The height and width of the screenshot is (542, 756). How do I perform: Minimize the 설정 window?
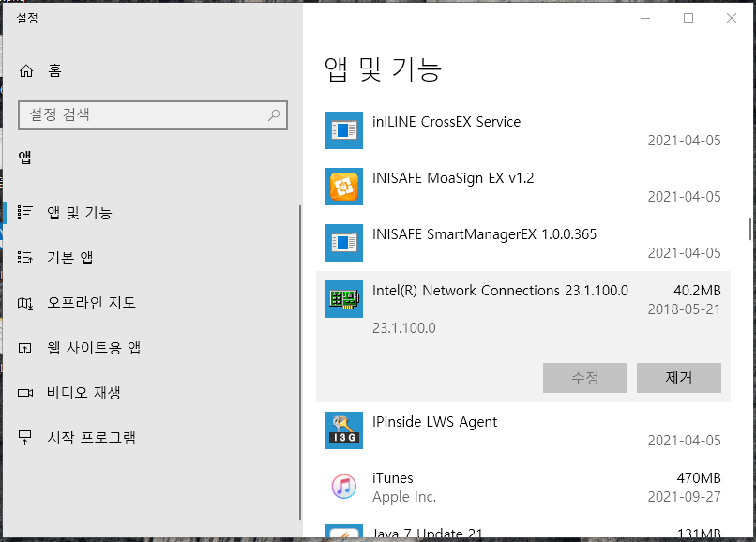pyautogui.click(x=645, y=19)
